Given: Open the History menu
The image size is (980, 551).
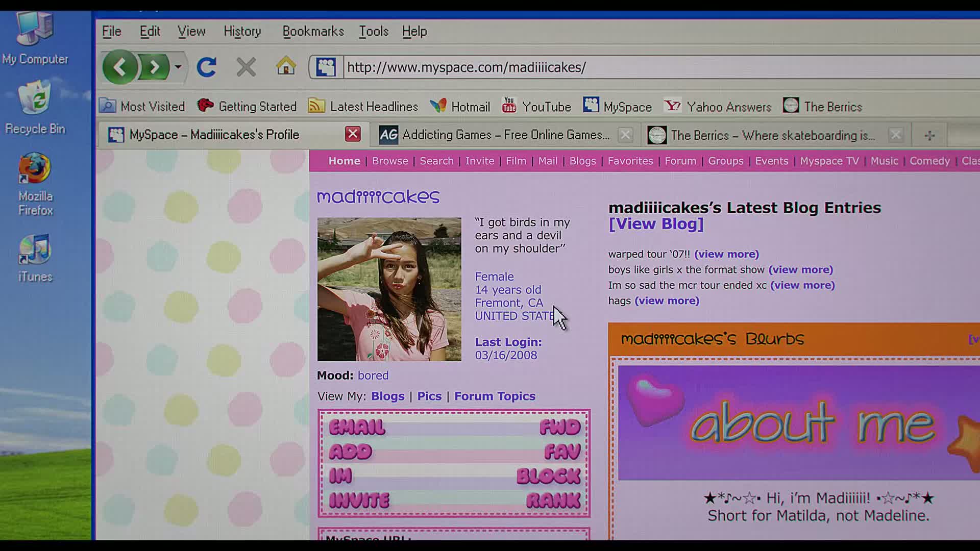Looking at the screenshot, I should tap(242, 32).
